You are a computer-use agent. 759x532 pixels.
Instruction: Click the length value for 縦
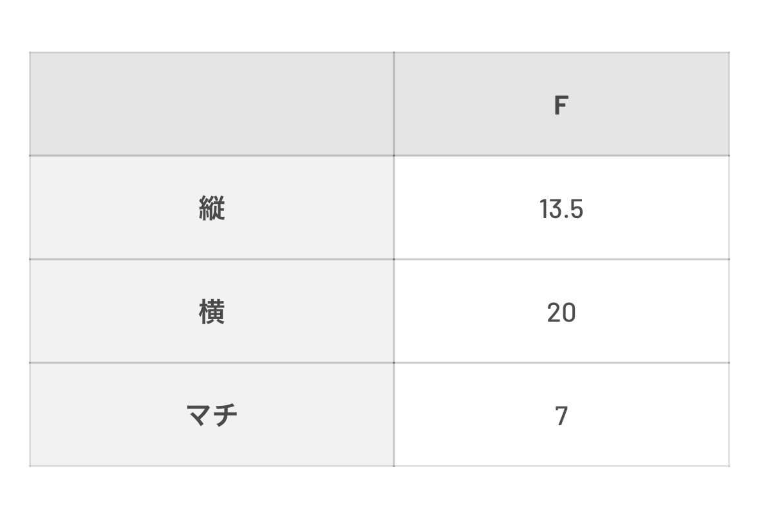(561, 209)
